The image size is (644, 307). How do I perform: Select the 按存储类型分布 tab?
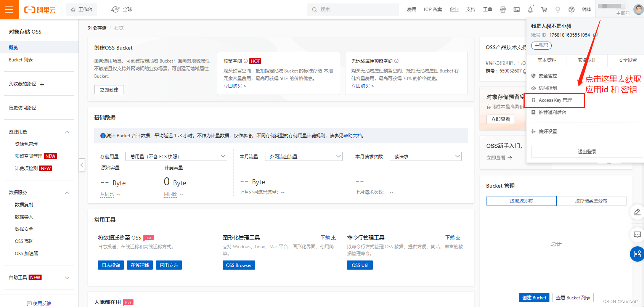(591, 201)
